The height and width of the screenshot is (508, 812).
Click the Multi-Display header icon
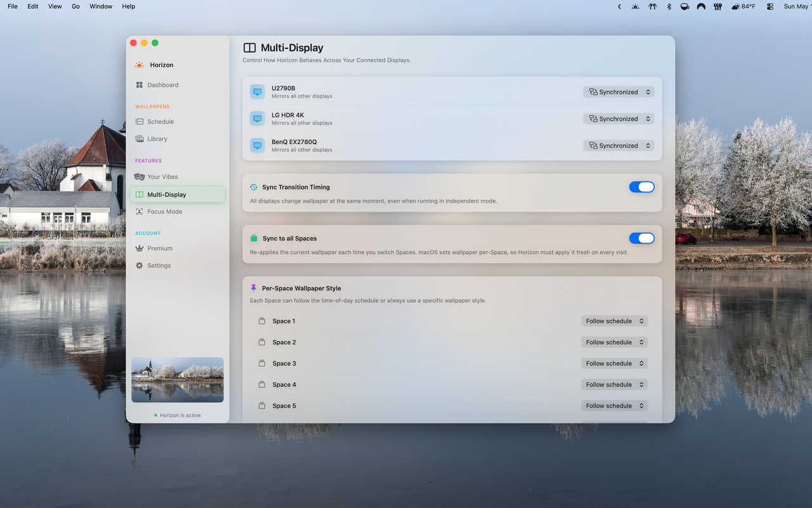point(250,48)
